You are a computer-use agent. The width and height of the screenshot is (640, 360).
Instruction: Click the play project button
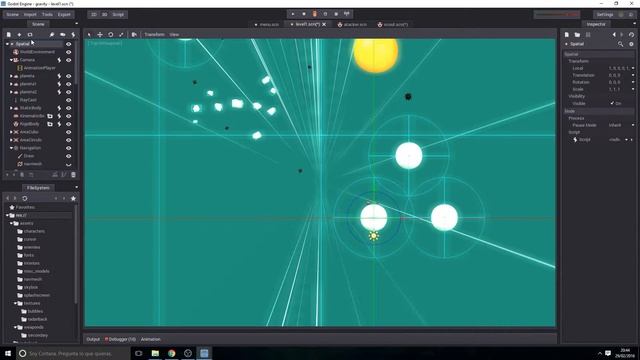pos(293,14)
